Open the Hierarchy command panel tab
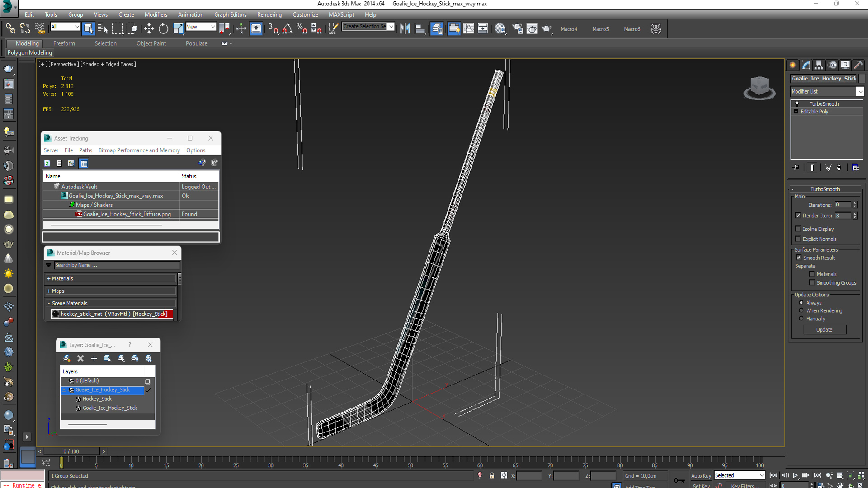Image resolution: width=868 pixels, height=488 pixels. 819,65
